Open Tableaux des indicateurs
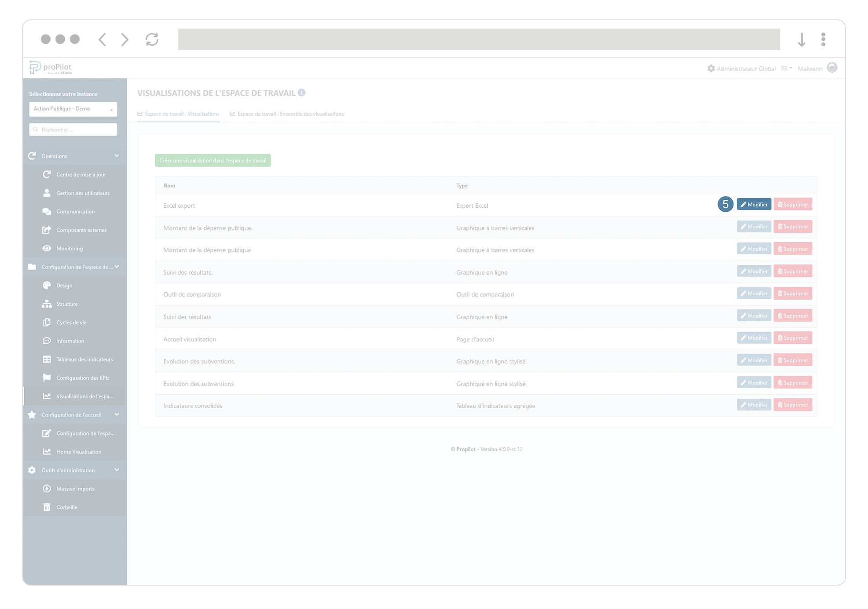The image size is (868, 609). pos(84,359)
